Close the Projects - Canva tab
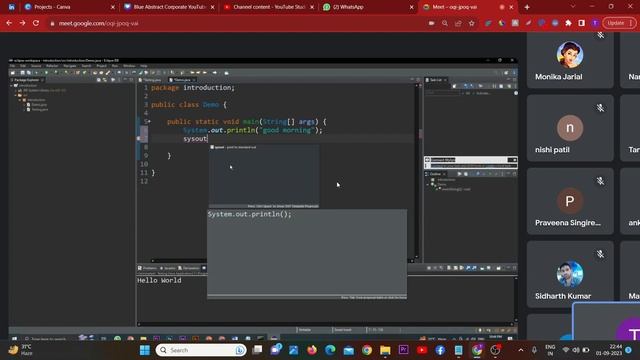The width and height of the screenshot is (640, 360). pyautogui.click(x=113, y=7)
